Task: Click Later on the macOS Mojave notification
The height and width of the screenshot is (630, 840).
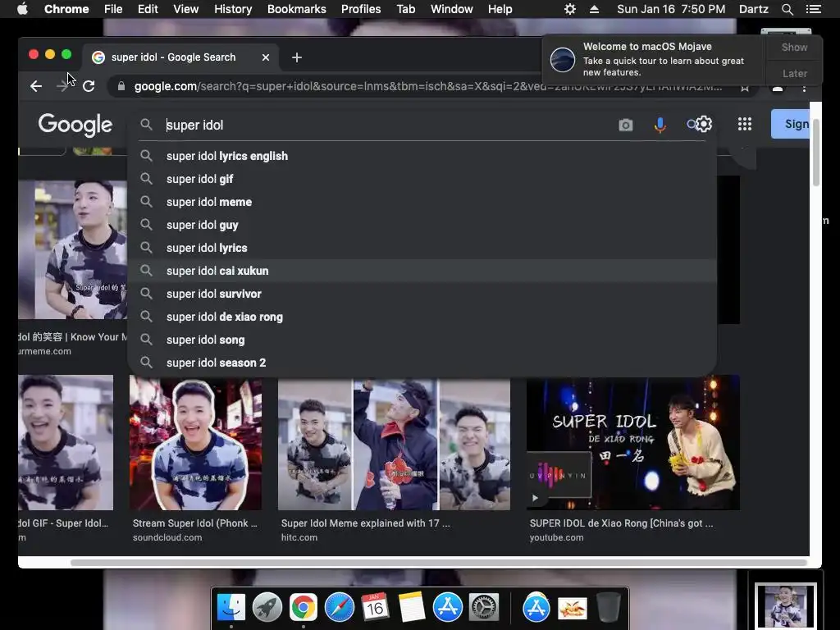Action: (794, 73)
